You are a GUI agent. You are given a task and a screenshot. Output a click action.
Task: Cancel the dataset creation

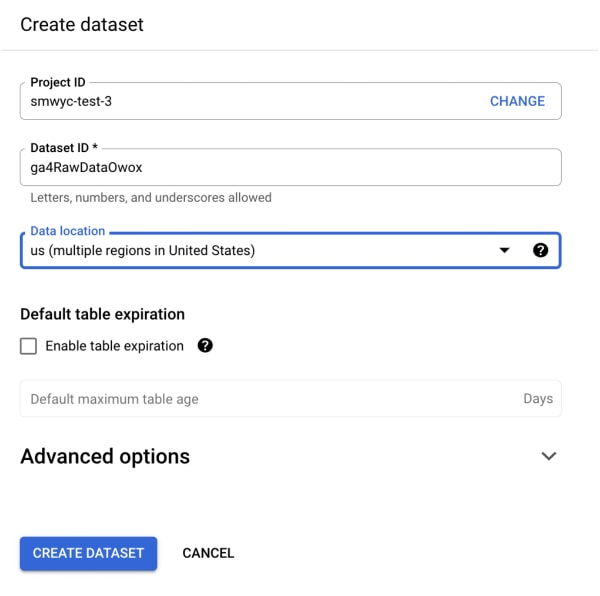pos(208,553)
